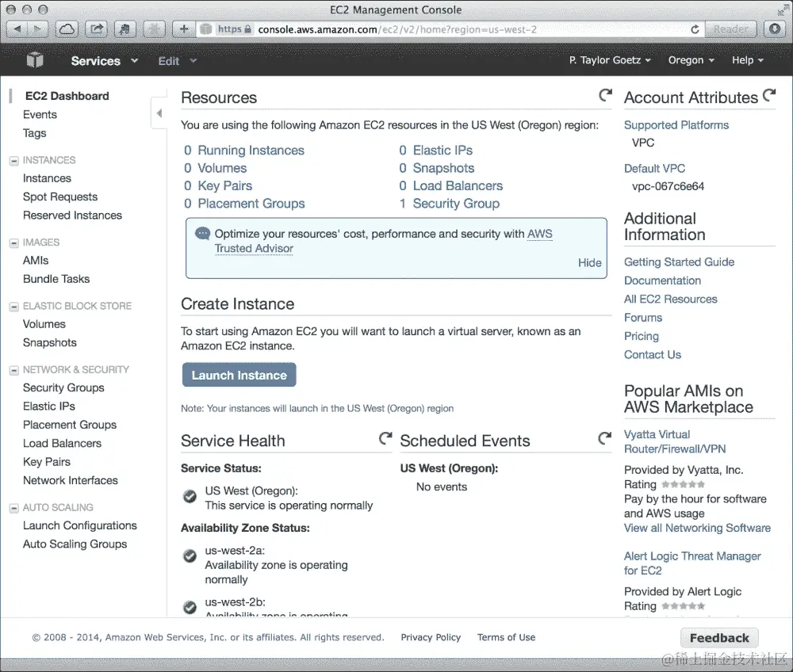Open the Running Instances resource link
Viewport: 793px width, 672px height.
click(x=251, y=151)
